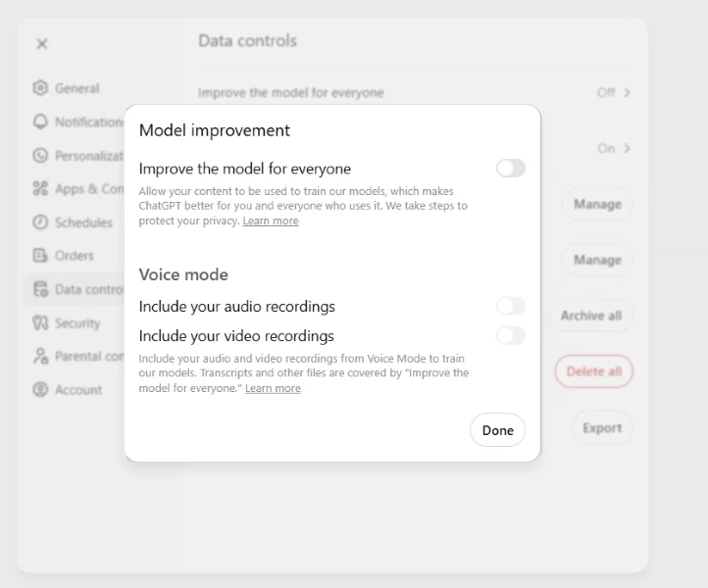Expand chevron next to On setting
This screenshot has width=708, height=588.
pyautogui.click(x=627, y=148)
